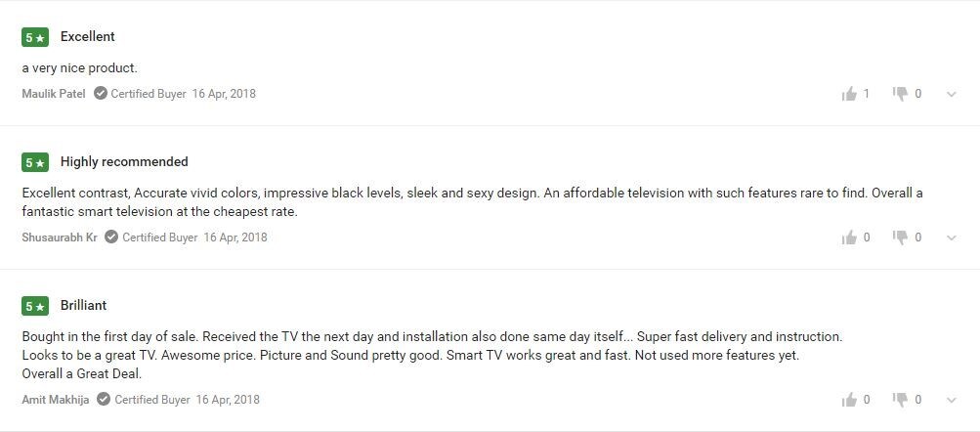
Task: Click verified checkmark beside Shusaurabh Kr
Action: (112, 237)
